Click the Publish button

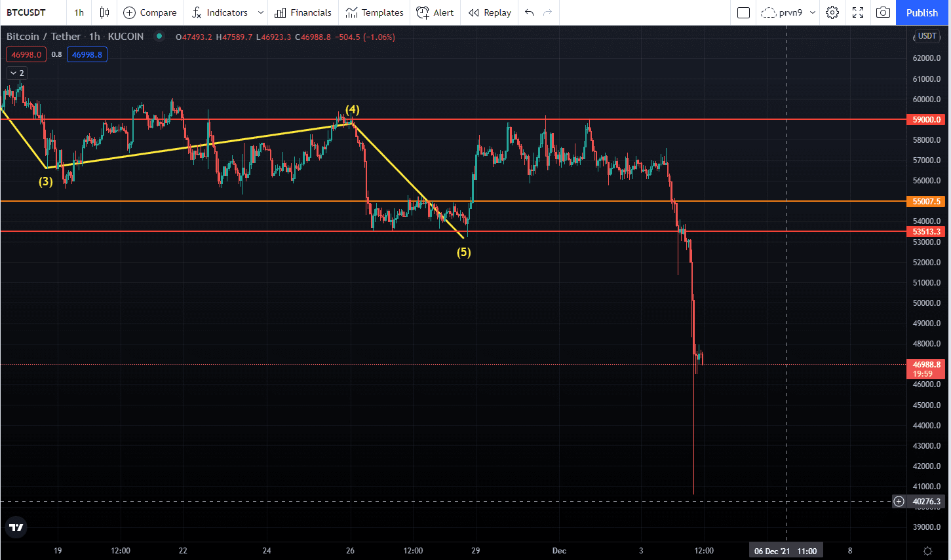click(922, 12)
